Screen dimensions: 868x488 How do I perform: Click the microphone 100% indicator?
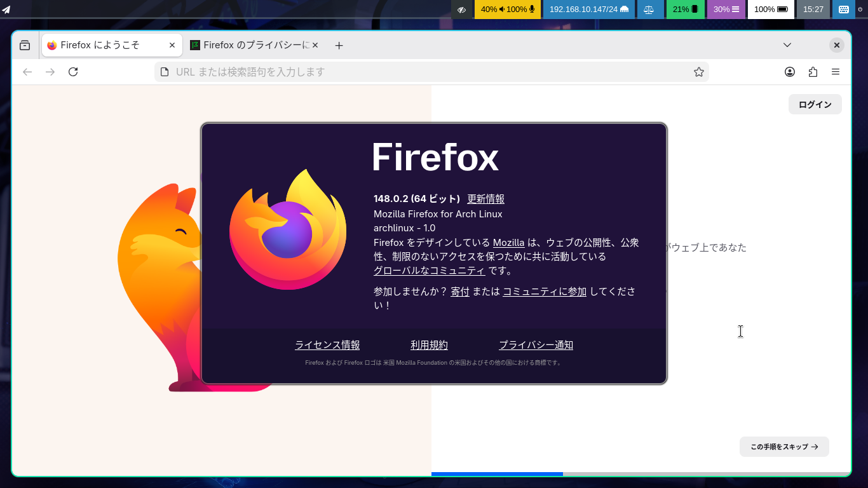[x=521, y=10]
